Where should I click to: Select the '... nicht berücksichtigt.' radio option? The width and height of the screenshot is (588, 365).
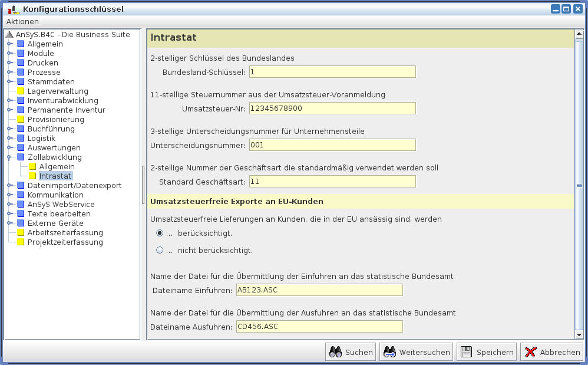(160, 250)
